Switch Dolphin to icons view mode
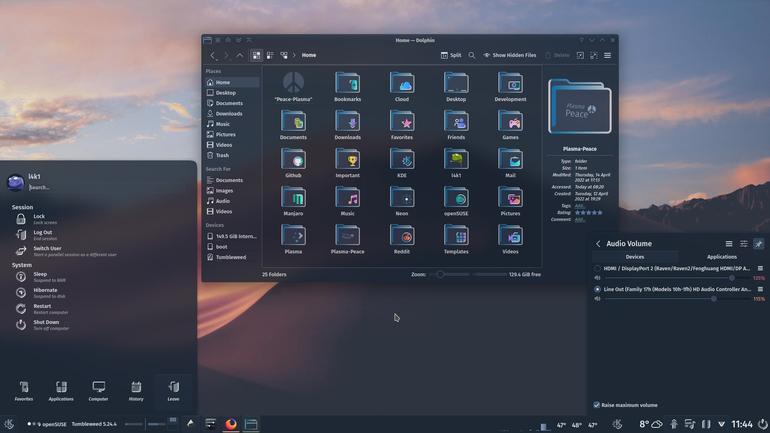 256,55
